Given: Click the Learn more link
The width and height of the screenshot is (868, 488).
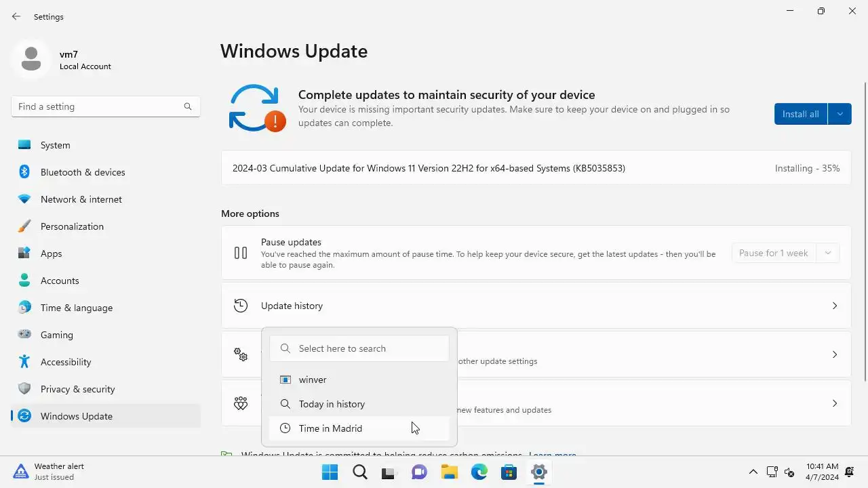Looking at the screenshot, I should click(x=552, y=455).
